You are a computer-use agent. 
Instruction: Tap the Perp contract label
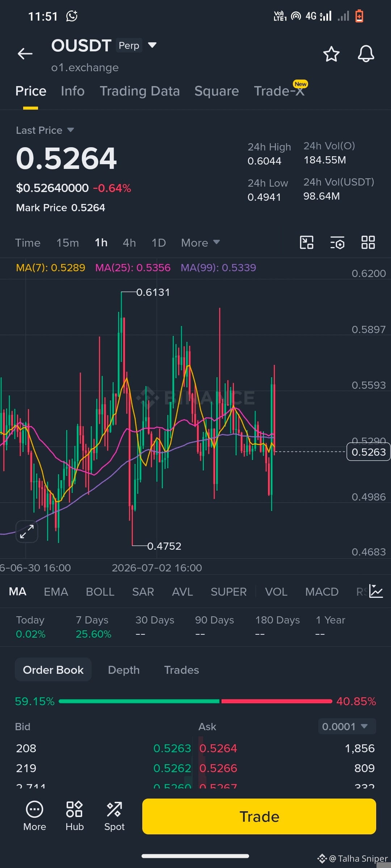pyautogui.click(x=129, y=46)
